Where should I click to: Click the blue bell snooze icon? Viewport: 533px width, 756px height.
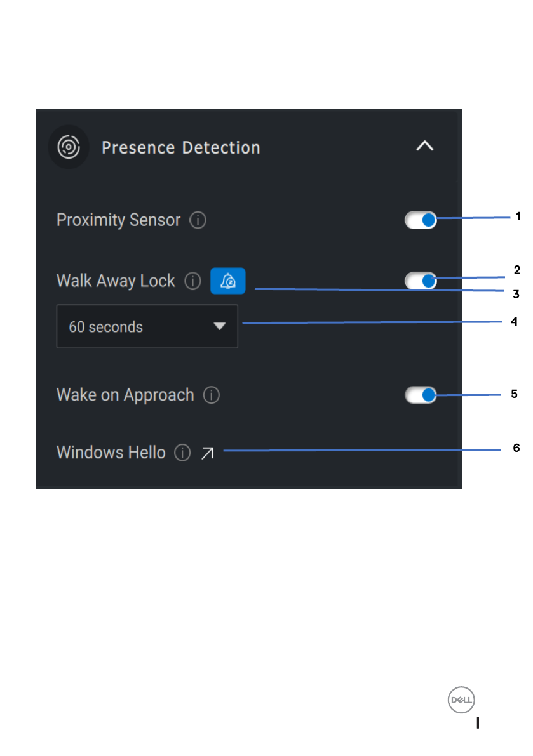pyautogui.click(x=227, y=281)
